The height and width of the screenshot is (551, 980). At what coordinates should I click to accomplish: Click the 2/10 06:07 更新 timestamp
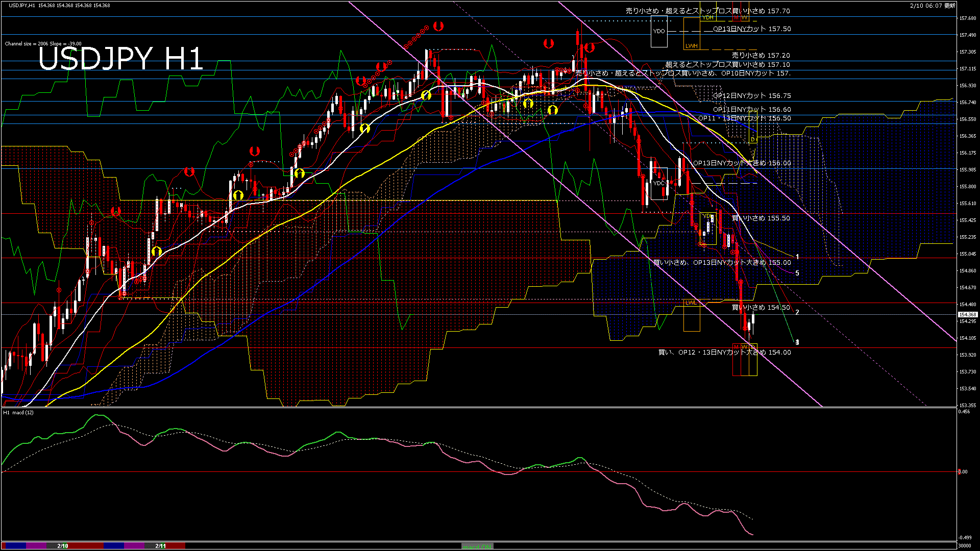pyautogui.click(x=933, y=6)
